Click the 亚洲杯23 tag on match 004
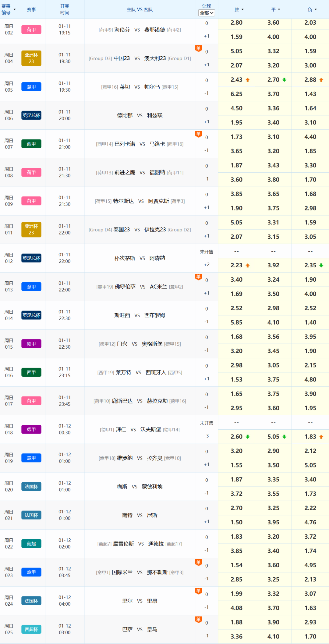Screen dimensions: 329x644 click(31, 58)
